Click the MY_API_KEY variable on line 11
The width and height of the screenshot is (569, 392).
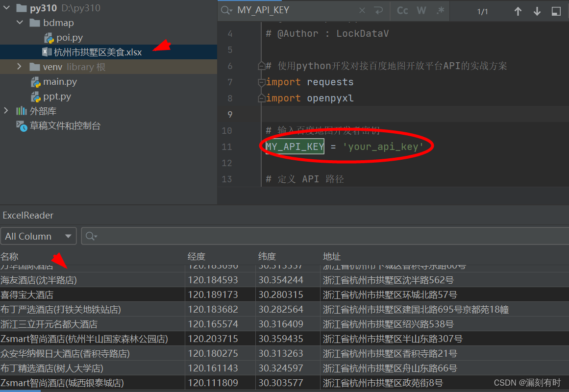295,147
